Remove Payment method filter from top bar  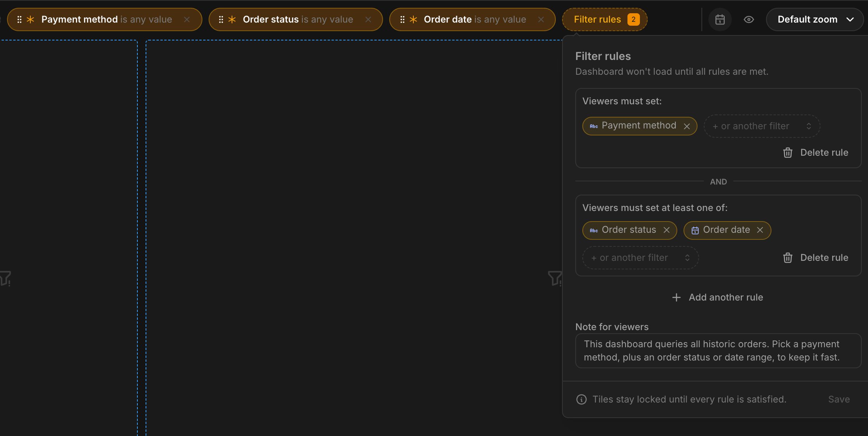click(x=187, y=19)
